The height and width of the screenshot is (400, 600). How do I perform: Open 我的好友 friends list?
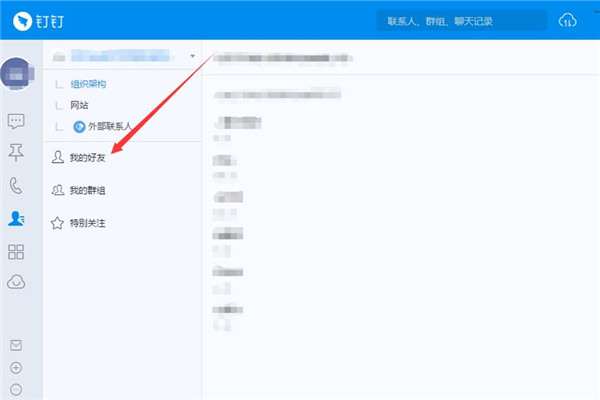pos(87,158)
